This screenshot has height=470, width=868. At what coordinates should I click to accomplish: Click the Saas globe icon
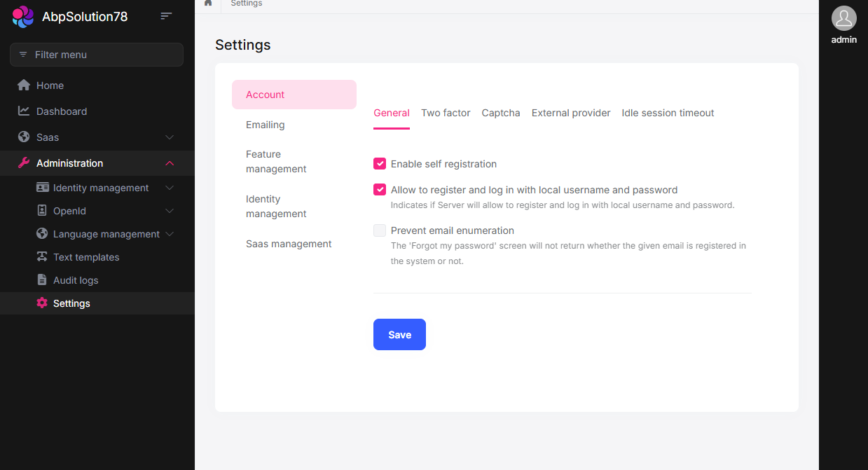[x=24, y=137]
